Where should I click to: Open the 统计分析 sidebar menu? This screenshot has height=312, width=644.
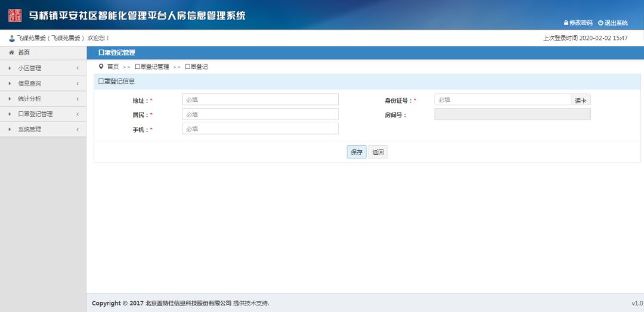43,99
